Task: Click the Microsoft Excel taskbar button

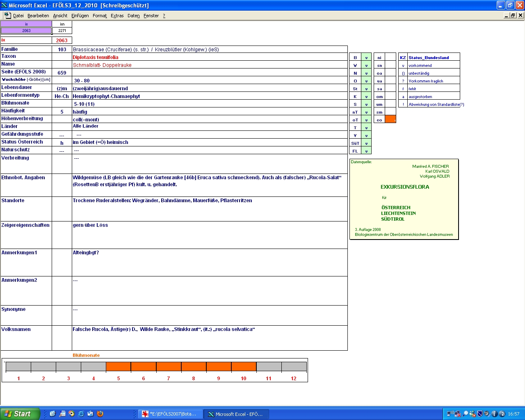Action: [x=236, y=414]
